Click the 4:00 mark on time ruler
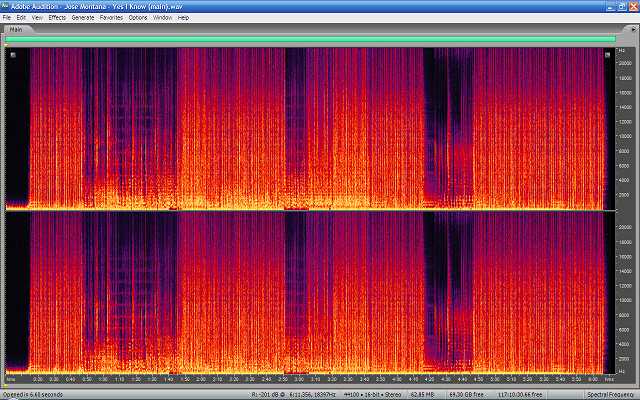Image resolution: width=640 pixels, height=400 pixels. point(397,379)
